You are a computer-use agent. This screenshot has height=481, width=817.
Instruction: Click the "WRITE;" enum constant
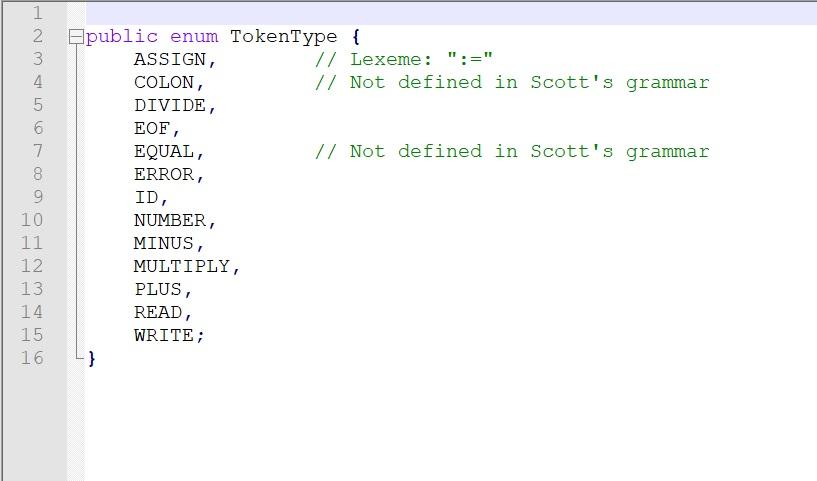[169, 335]
